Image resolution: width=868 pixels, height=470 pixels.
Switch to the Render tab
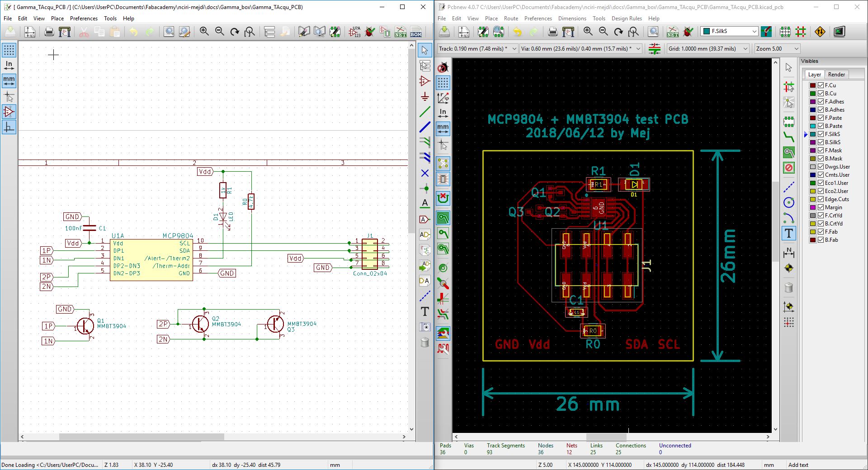(x=836, y=75)
